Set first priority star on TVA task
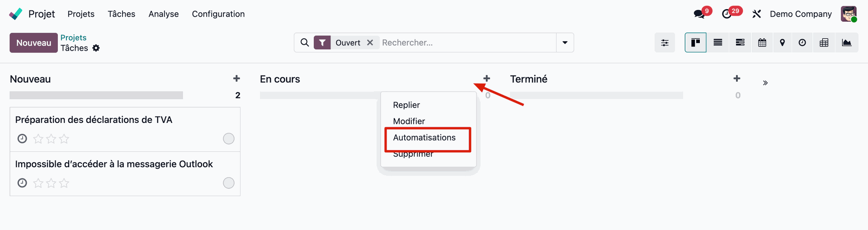The height and width of the screenshot is (230, 868). coord(38,139)
